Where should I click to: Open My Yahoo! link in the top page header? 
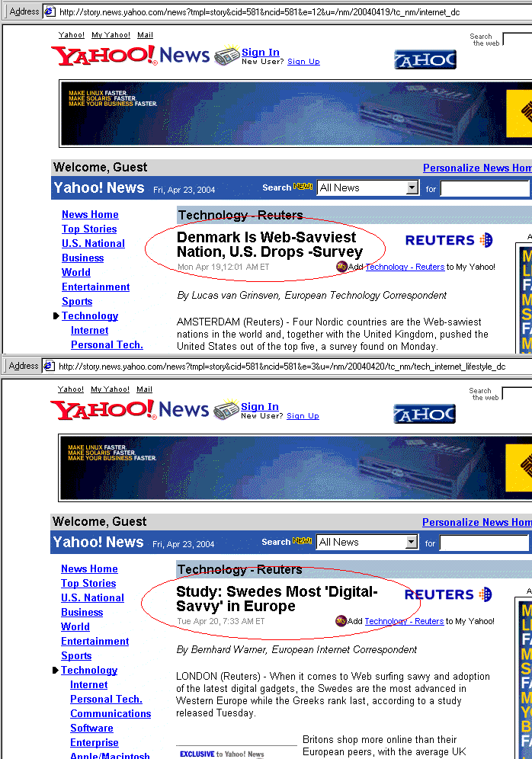pyautogui.click(x=111, y=35)
